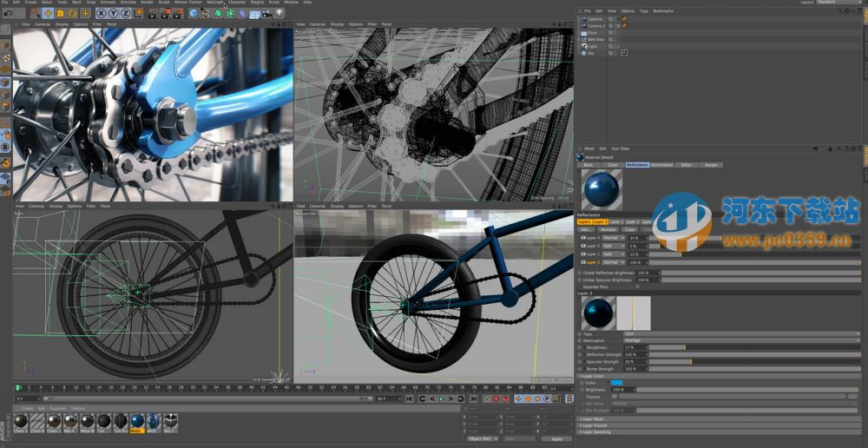
Task: Click the Autokeying red icon
Action: pos(506,399)
